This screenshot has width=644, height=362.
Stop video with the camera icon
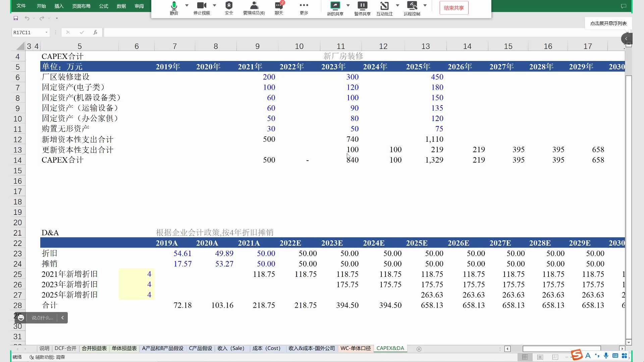202,8
